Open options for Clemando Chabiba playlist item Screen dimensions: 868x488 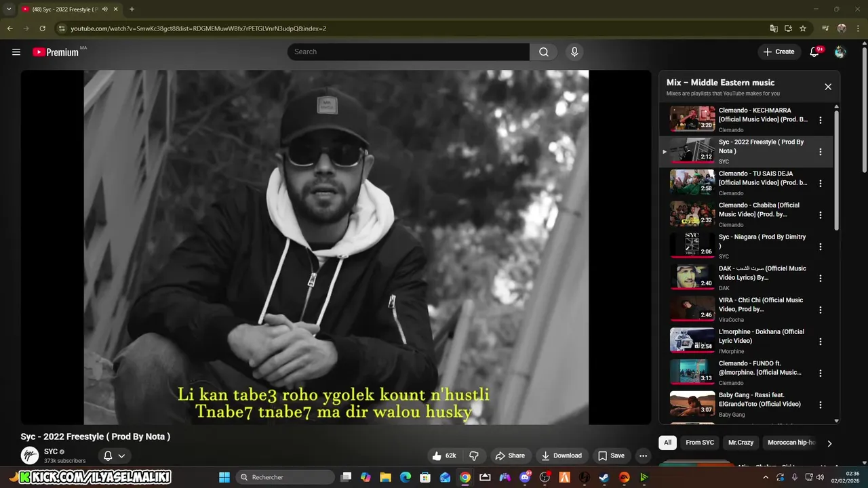[821, 215]
